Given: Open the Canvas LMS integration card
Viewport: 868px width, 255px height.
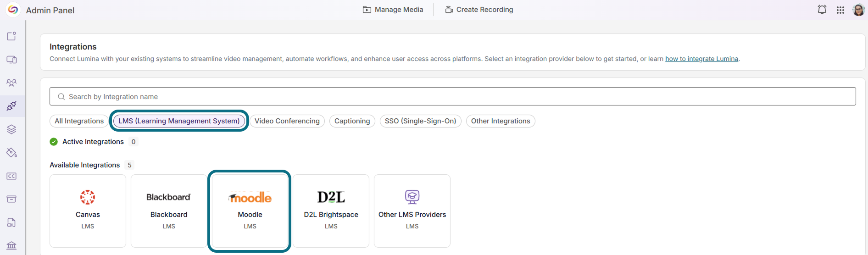Looking at the screenshot, I should [x=88, y=211].
